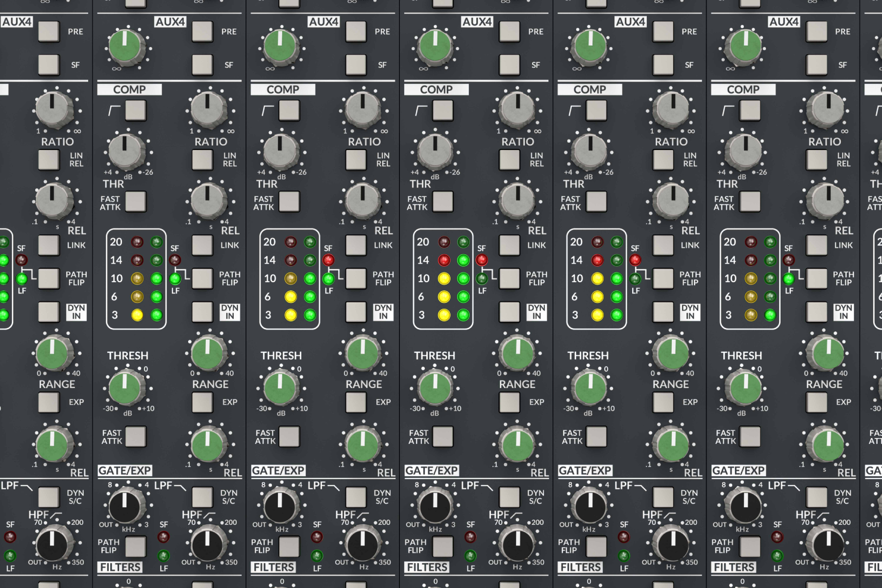882x588 pixels.
Task: Toggle the compressor knee-shape button in the leftmost full COMP strip
Action: click(x=136, y=111)
